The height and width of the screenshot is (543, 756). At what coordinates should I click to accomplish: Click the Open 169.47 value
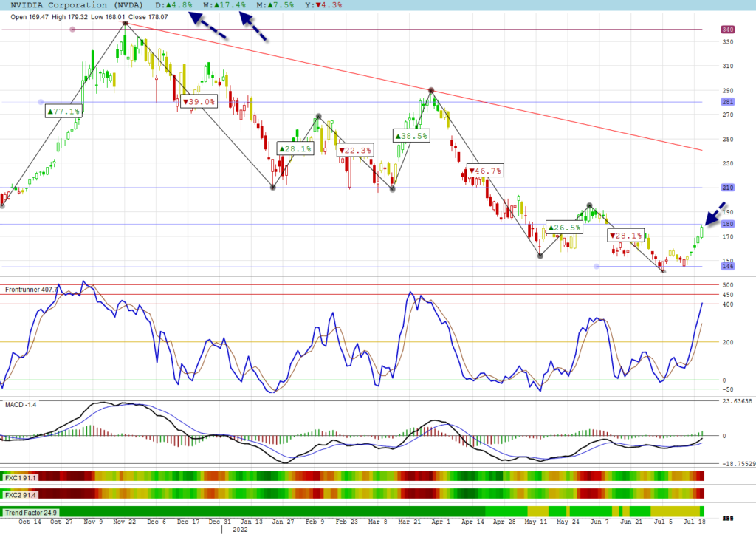(x=30, y=17)
